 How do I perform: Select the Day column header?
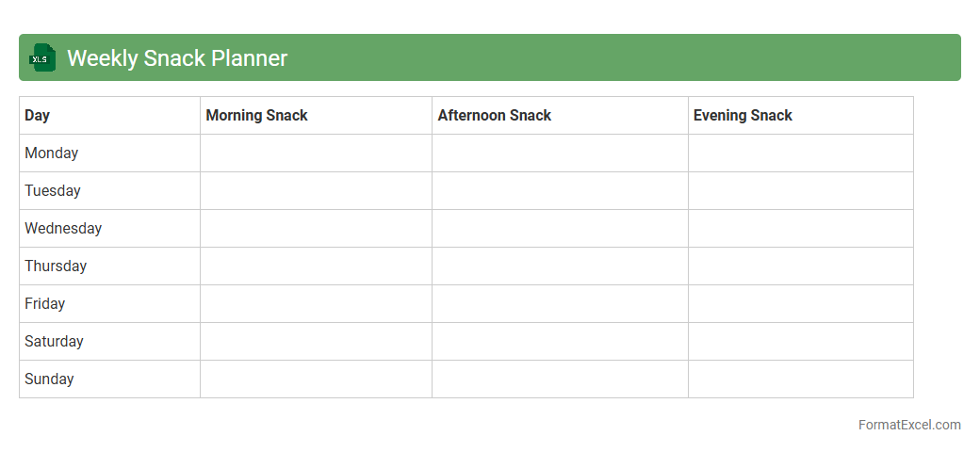pos(38,116)
